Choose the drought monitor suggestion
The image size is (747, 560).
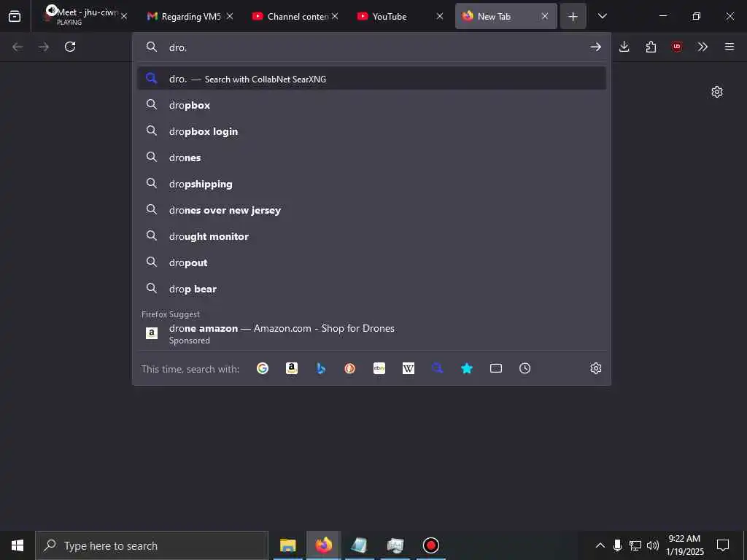[371, 236]
